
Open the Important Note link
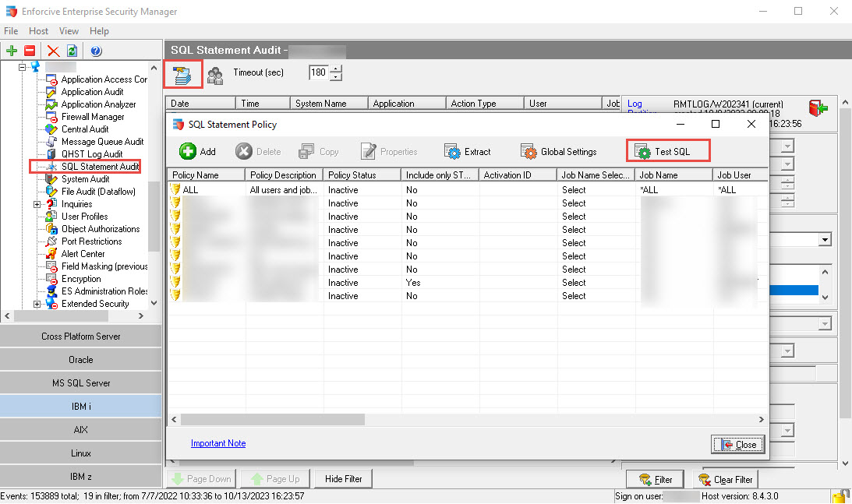217,442
